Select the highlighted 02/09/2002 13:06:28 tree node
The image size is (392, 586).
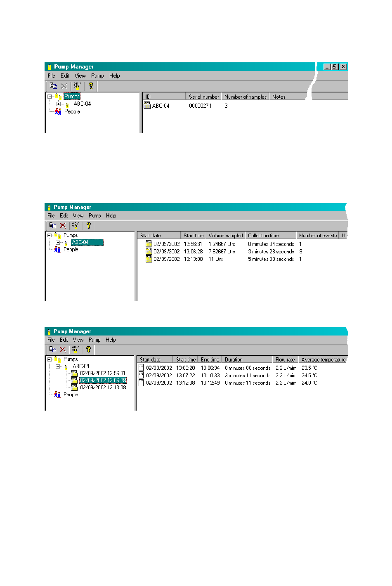pyautogui.click(x=103, y=380)
